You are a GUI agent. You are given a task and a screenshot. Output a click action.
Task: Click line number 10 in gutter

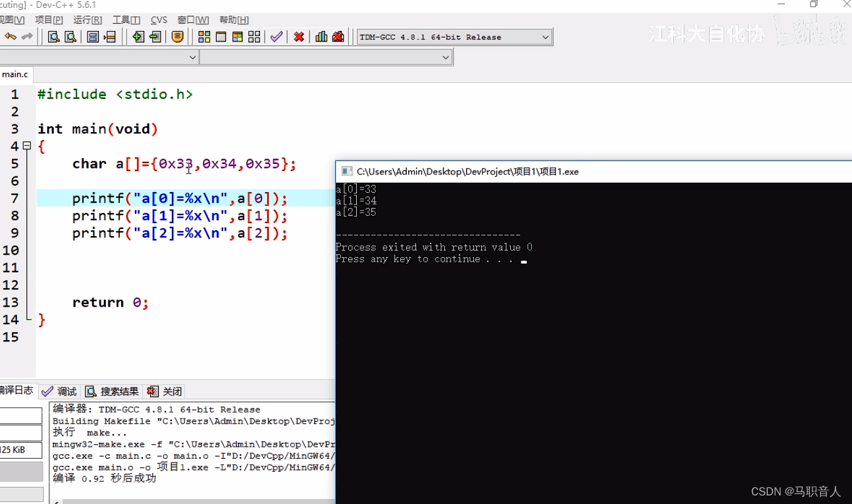click(x=11, y=250)
